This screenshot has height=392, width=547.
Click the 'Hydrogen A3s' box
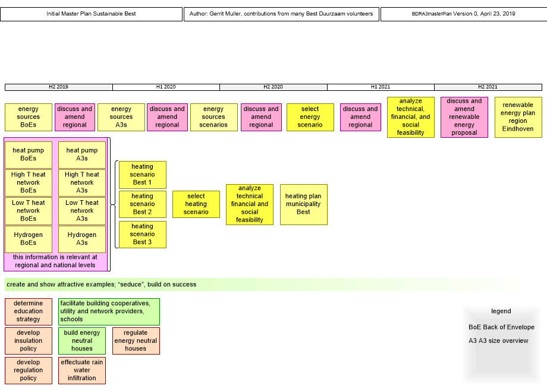82,239
